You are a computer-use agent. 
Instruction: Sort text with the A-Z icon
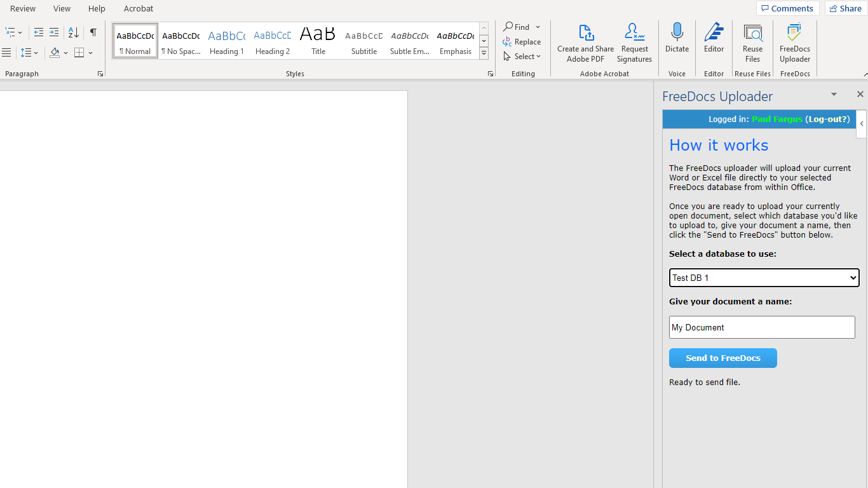pos(74,32)
